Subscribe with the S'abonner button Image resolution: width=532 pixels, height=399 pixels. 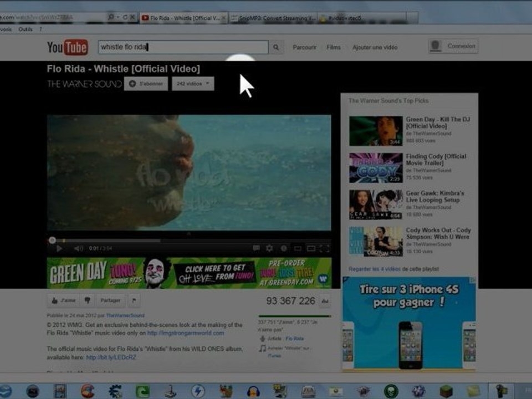tap(146, 84)
